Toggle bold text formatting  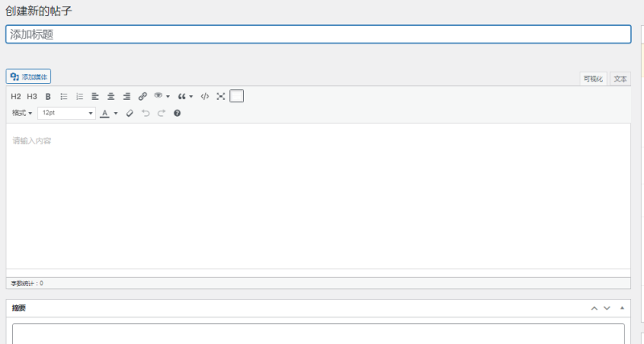pos(48,97)
